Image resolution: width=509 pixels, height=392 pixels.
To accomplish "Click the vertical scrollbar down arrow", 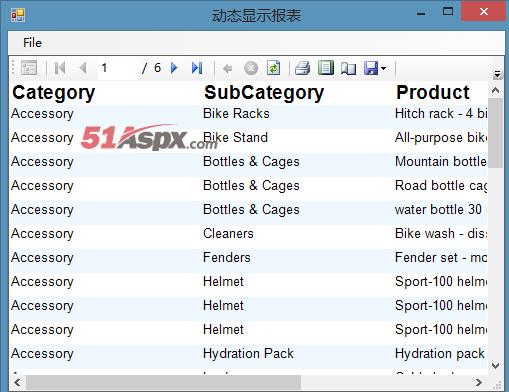I will pos(495,366).
